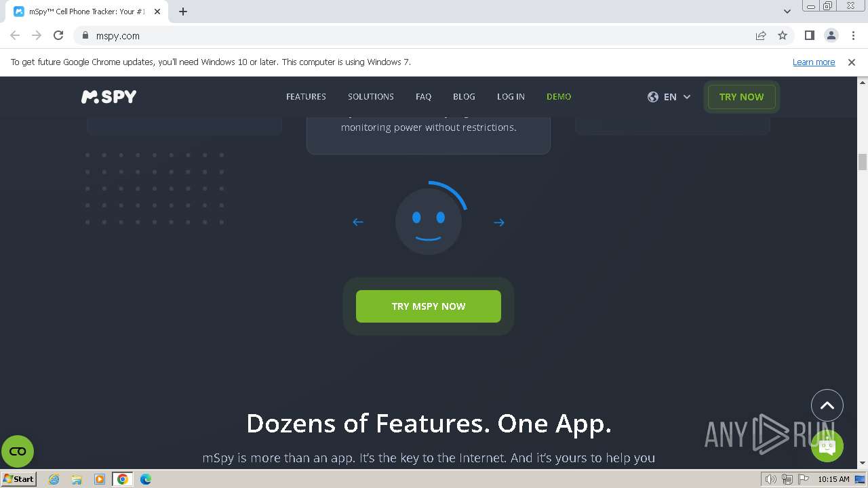The width and height of the screenshot is (868, 488).
Task: Reload the mspy.com page
Action: pyautogui.click(x=58, y=36)
